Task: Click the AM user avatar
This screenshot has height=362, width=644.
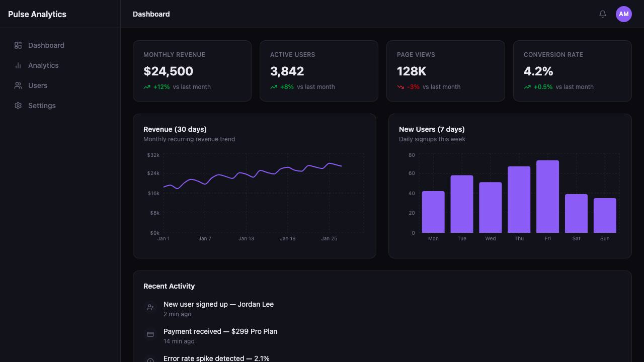Action: [624, 14]
